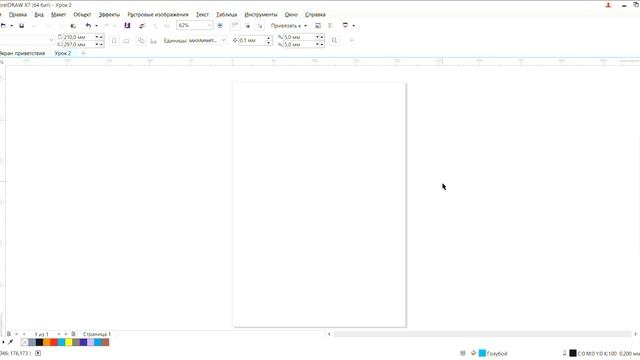The image size is (640, 360).
Task: Click the add page icon before navigation
Action: pyautogui.click(x=9, y=334)
